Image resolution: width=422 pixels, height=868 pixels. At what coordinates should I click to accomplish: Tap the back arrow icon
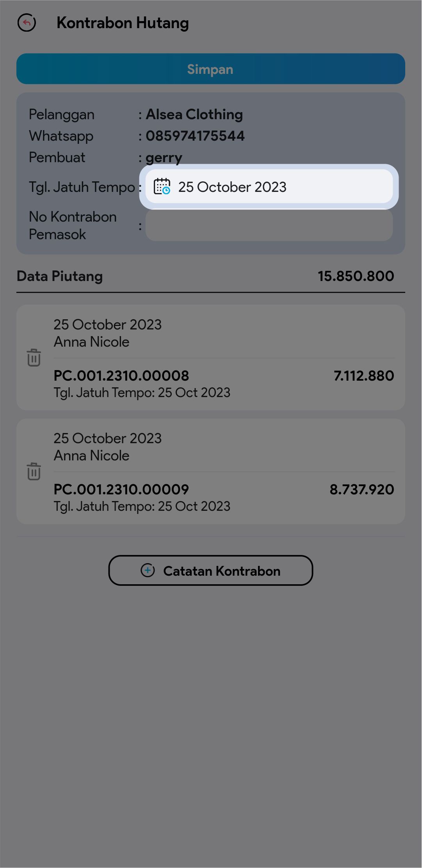tap(27, 23)
